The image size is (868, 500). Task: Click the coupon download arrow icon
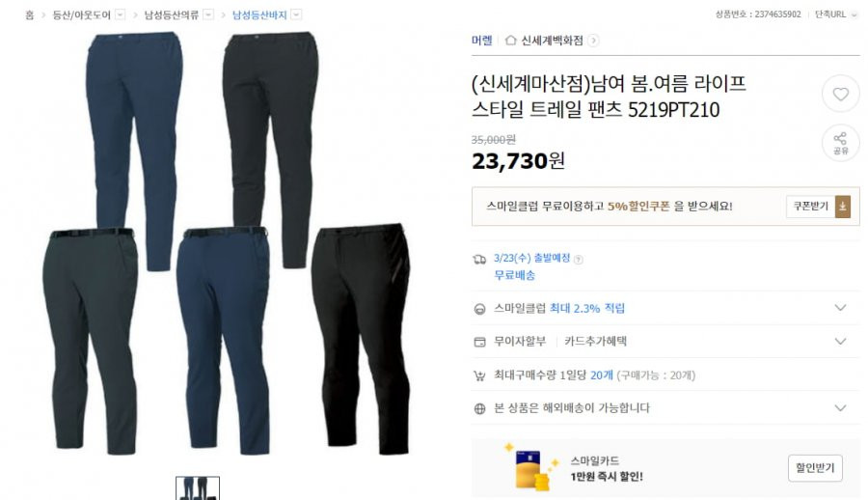[843, 207]
